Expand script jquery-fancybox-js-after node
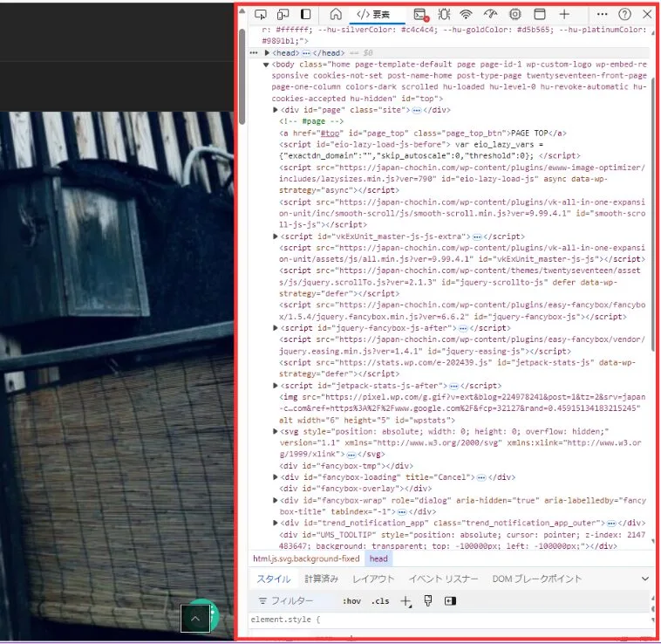Viewport: 661px width, 644px height. pyautogui.click(x=276, y=328)
